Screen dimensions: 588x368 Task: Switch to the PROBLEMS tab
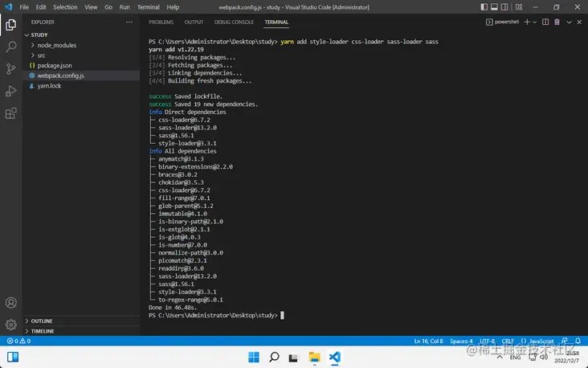[x=161, y=22]
